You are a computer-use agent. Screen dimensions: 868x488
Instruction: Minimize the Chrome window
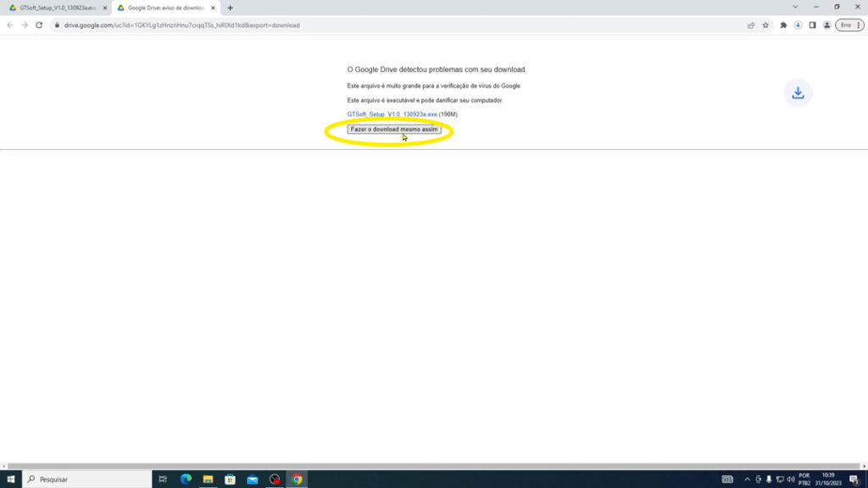click(x=816, y=7)
